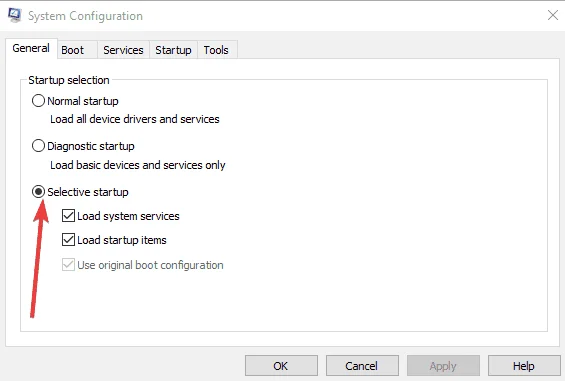Confirm with the OK button
Viewport: 565px width, 381px height.
281,366
